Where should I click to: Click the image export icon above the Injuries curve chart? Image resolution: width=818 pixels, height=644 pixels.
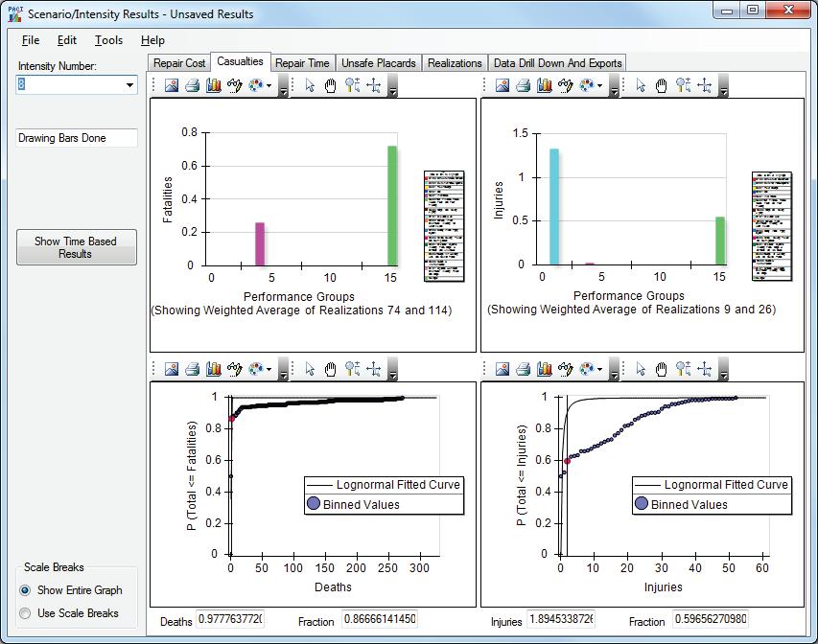(502, 369)
